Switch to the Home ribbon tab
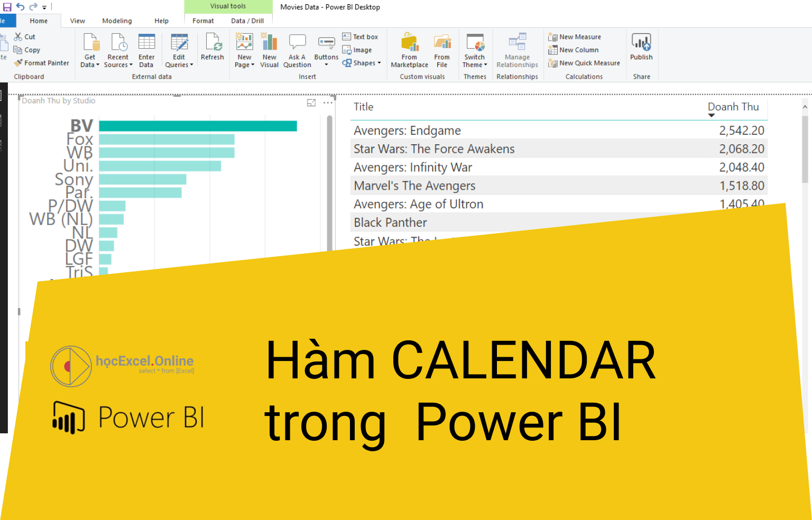 [x=39, y=21]
